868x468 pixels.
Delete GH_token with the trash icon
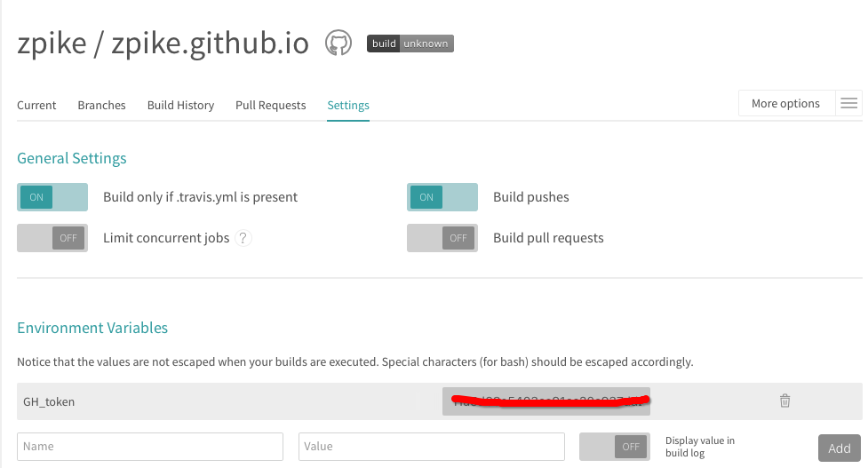coord(785,401)
